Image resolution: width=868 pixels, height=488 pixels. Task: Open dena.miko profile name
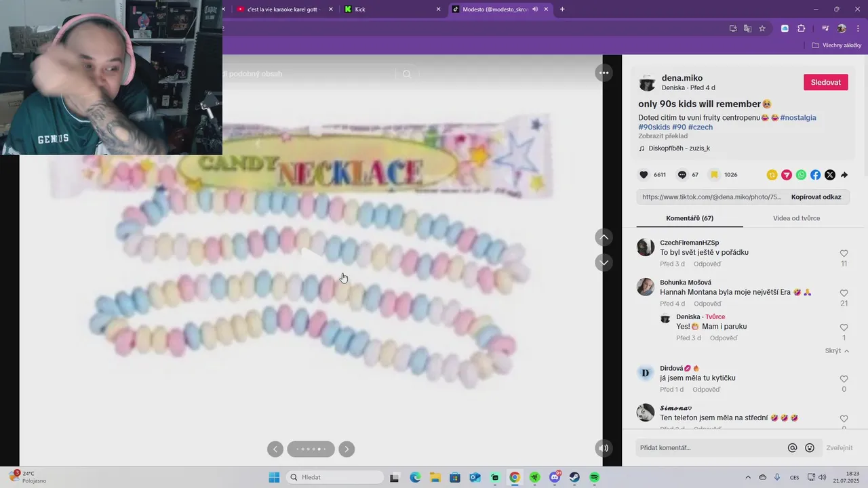point(682,78)
